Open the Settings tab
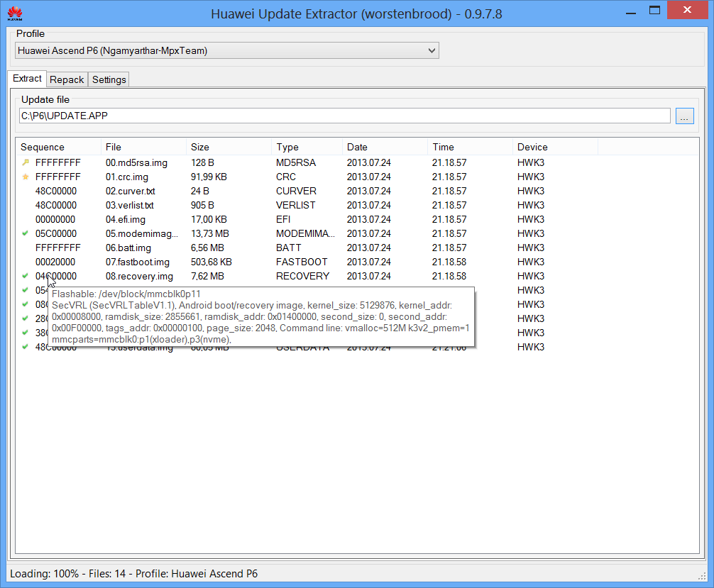 [109, 79]
